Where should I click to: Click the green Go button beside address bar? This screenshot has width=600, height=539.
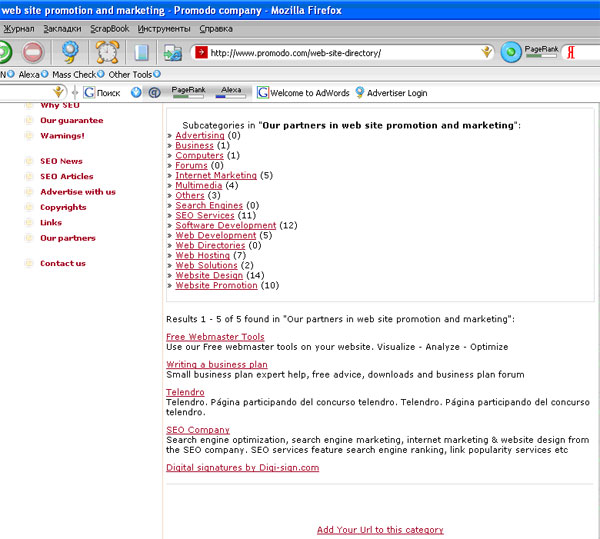tap(511, 52)
